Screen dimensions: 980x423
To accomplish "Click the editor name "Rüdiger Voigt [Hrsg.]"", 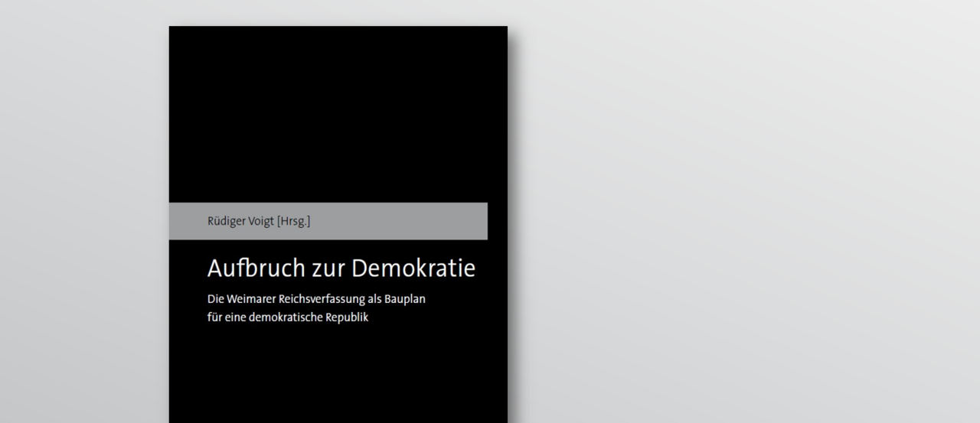I will pyautogui.click(x=258, y=222).
